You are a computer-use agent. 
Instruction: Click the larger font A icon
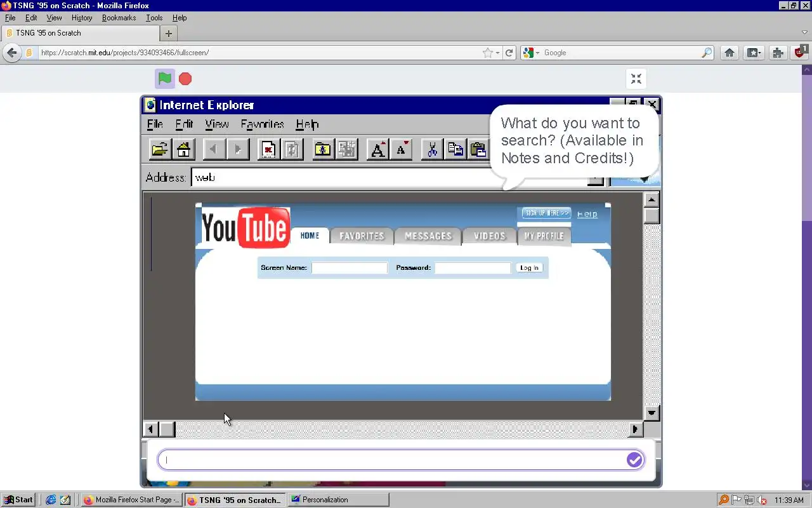coord(377,149)
